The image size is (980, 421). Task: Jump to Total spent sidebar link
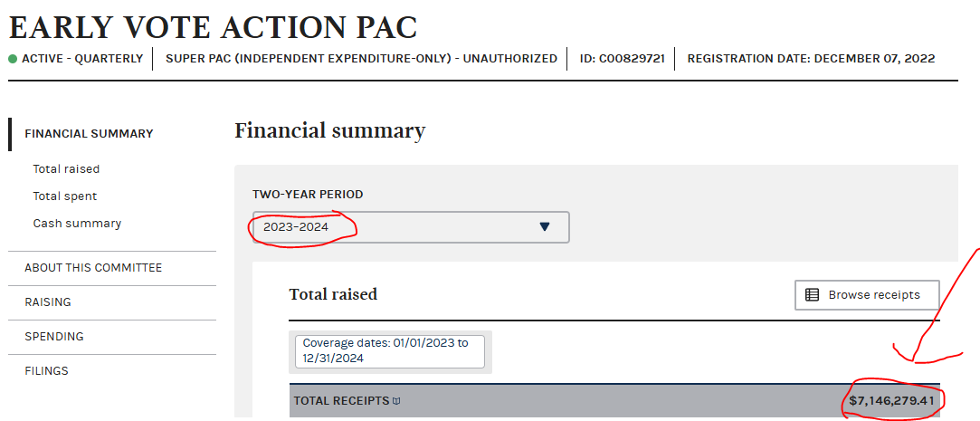pos(65,196)
